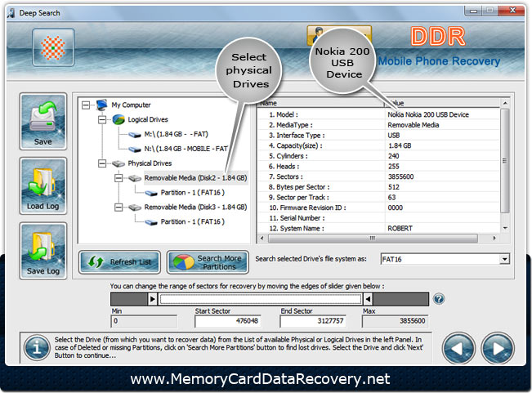The height and width of the screenshot is (393, 532).
Task: Click the Partition-1 icon under Disk2
Action: pyautogui.click(x=151, y=194)
